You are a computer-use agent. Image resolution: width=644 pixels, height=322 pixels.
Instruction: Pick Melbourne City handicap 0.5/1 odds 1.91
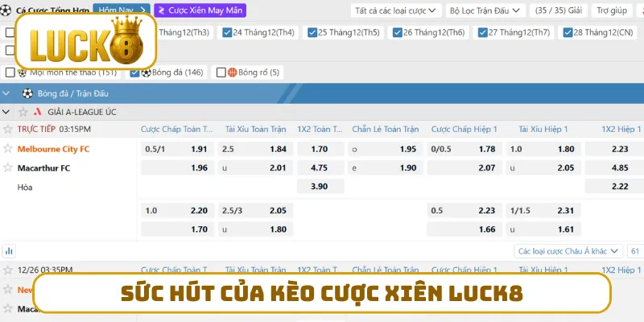point(177,149)
